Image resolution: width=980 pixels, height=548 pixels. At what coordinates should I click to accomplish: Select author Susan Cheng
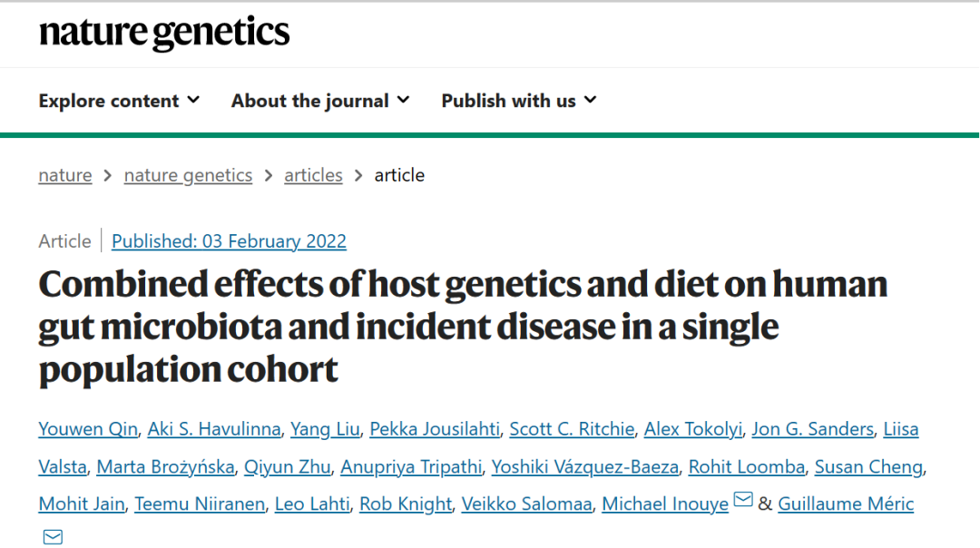tap(868, 467)
